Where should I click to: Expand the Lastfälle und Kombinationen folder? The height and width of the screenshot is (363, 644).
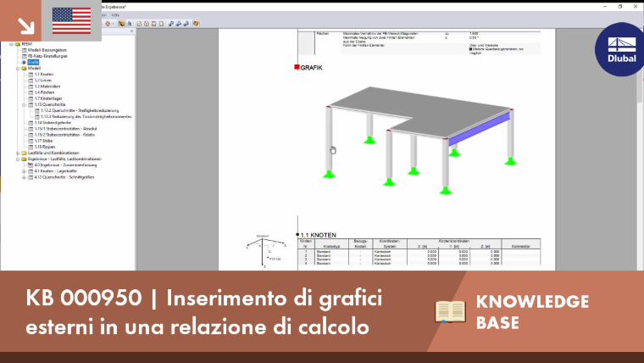[x=18, y=153]
